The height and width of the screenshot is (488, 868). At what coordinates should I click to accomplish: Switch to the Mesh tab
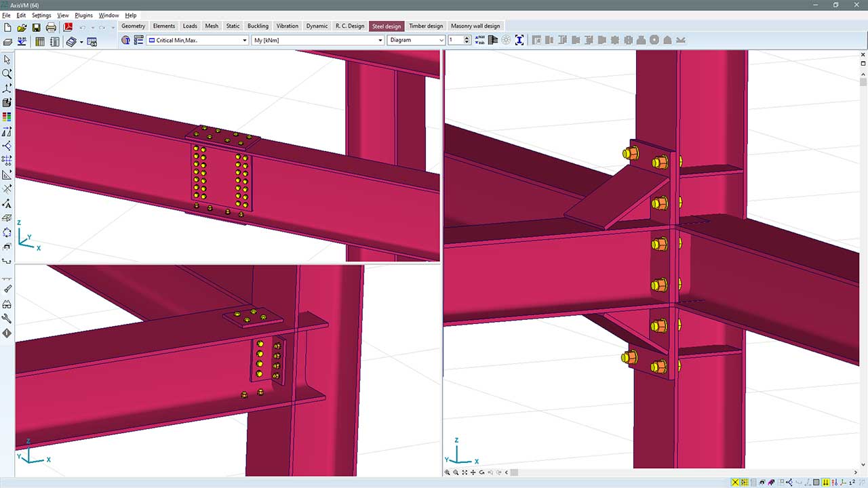click(x=212, y=26)
